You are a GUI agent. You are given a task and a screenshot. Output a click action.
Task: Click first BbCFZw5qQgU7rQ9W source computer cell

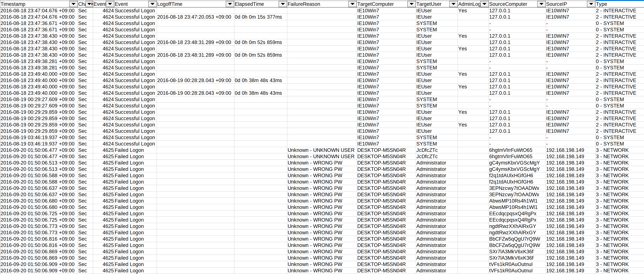[x=517, y=239]
